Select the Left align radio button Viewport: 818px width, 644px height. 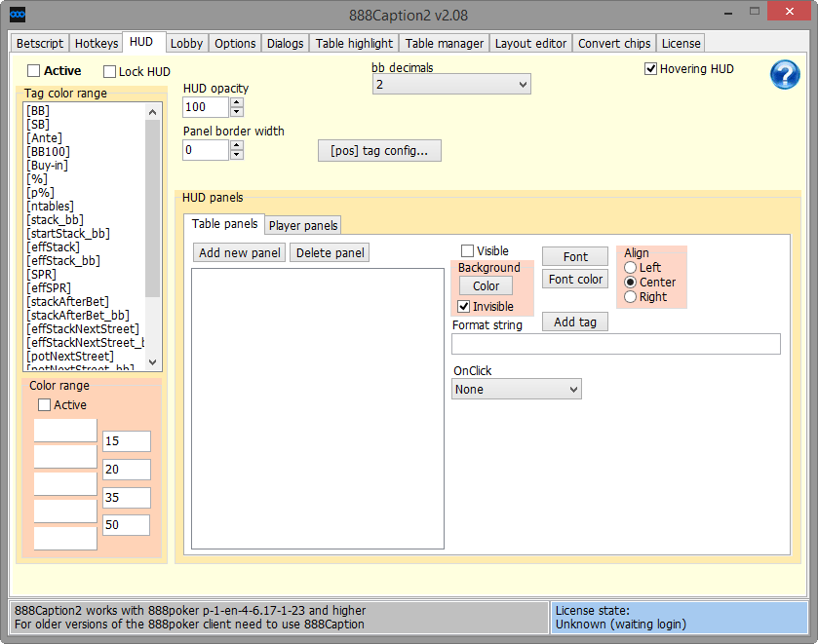(630, 268)
